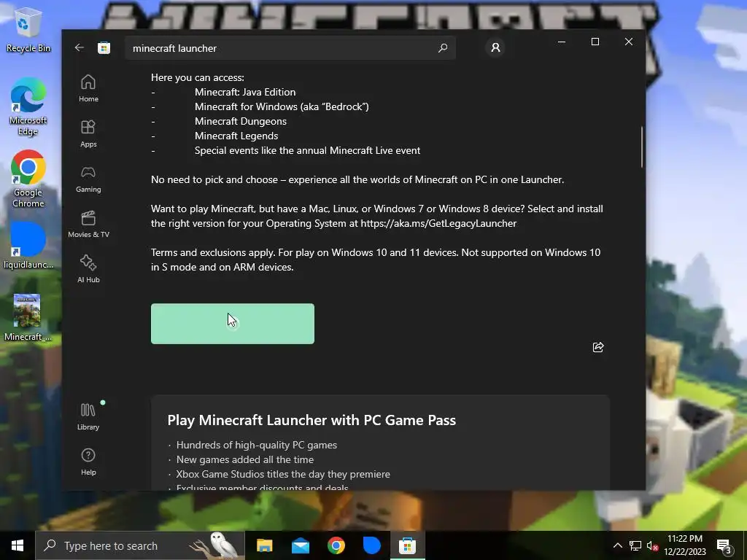Open Home in the Store sidebar
This screenshot has width=747, height=560.
pyautogui.click(x=88, y=88)
